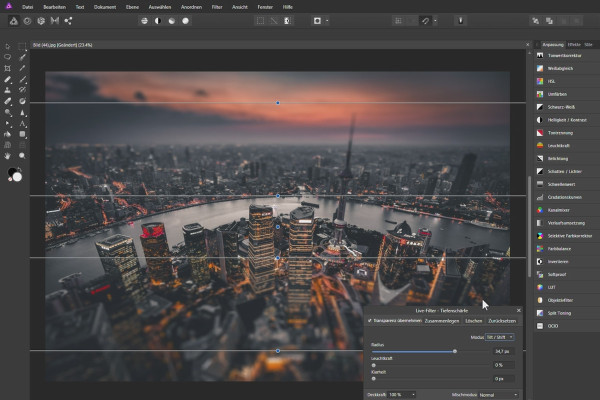Switch to the Tone Mapping Persona icon
Image resolution: width=600 pixels, height=400 pixels.
tap(55, 21)
